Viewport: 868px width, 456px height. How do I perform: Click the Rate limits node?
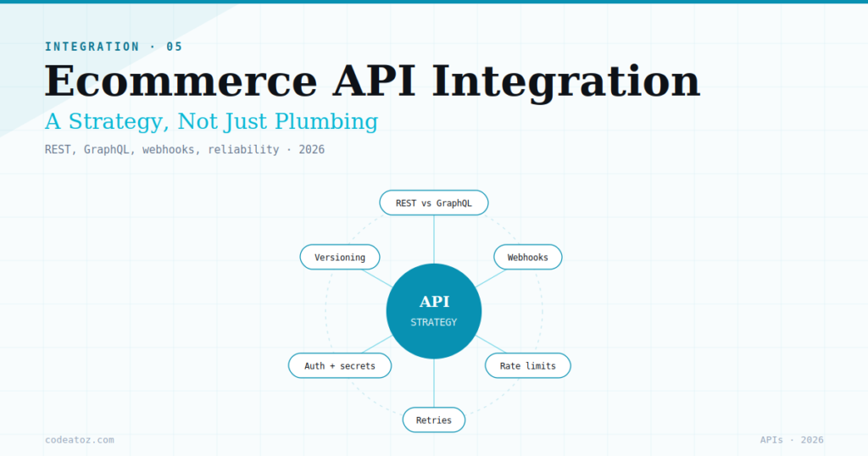pos(527,365)
